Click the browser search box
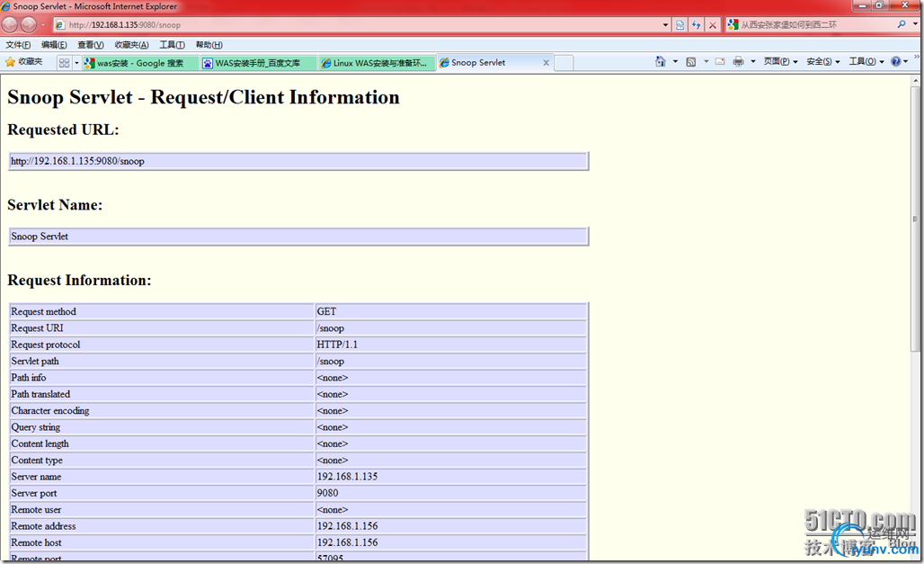924x564 pixels. click(x=816, y=24)
